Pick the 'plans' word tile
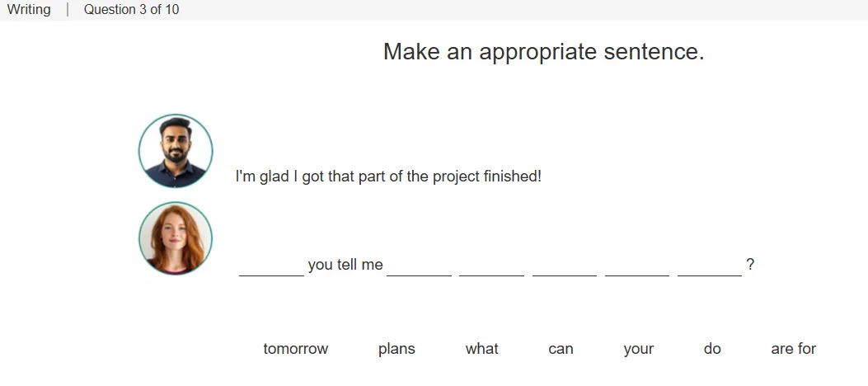Viewport: 868px width, 386px height. (x=397, y=350)
